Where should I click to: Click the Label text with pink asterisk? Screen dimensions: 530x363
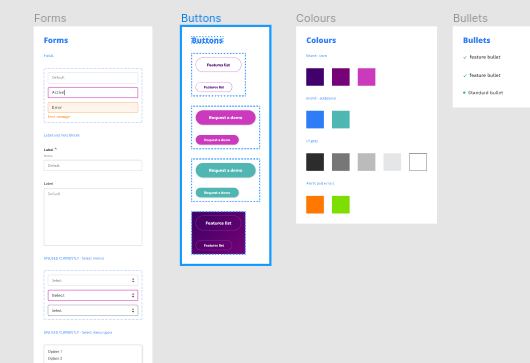point(50,149)
